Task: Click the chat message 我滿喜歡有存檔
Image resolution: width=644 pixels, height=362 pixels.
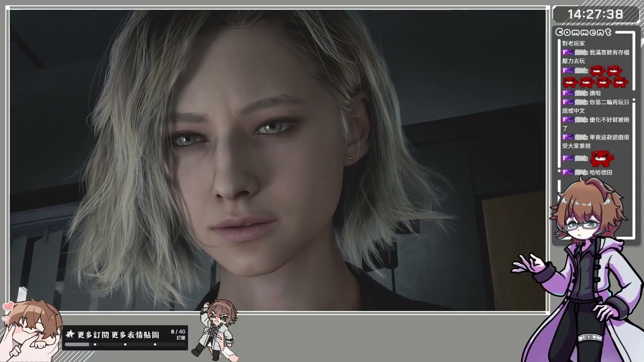Action: point(609,52)
